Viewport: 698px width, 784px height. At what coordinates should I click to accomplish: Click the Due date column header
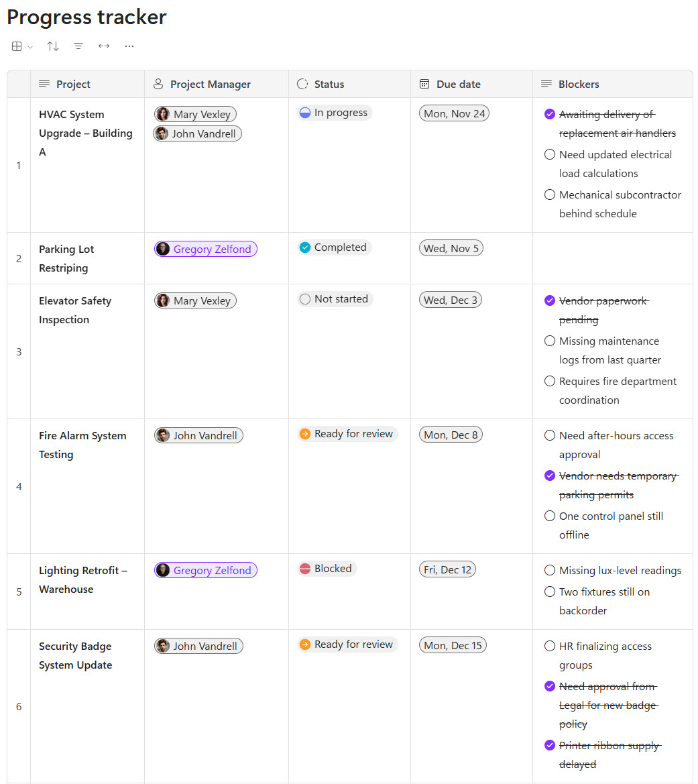[x=458, y=85]
